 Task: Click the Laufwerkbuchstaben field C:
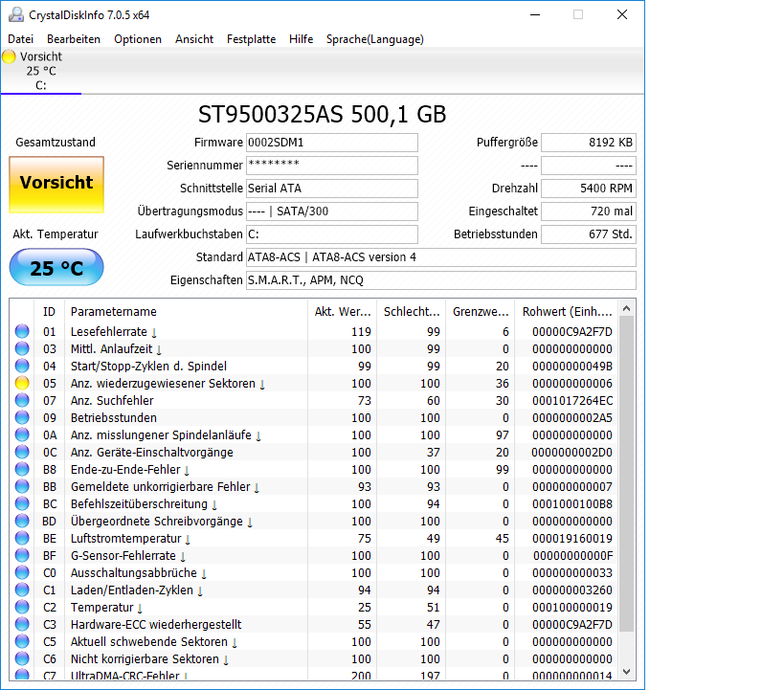(332, 234)
